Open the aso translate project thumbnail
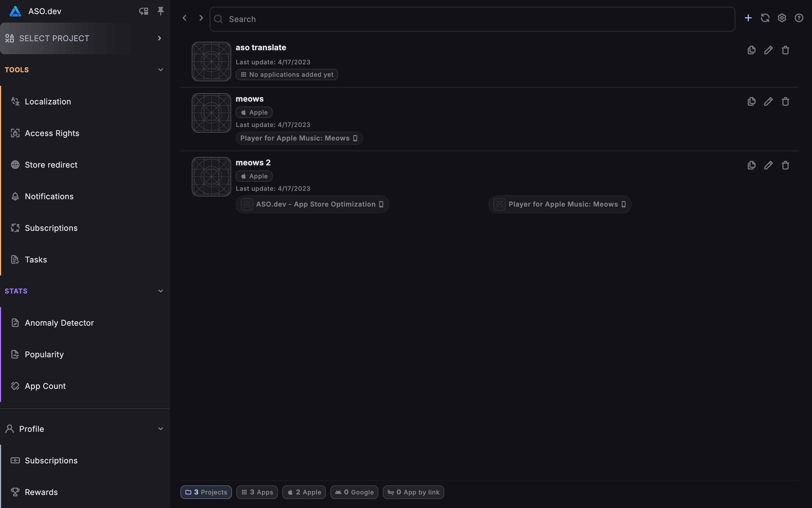This screenshot has width=812, height=508. [x=211, y=62]
